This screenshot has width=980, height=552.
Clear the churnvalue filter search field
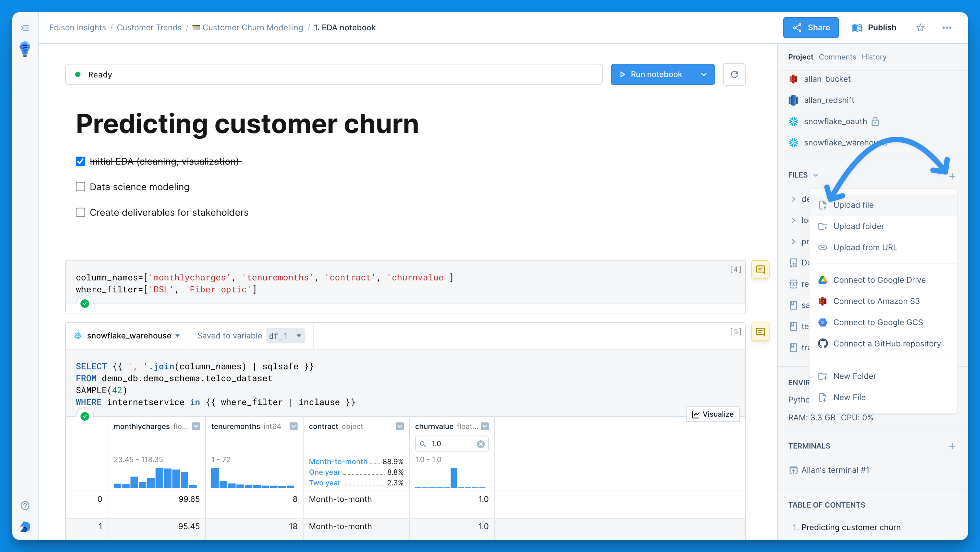(481, 444)
